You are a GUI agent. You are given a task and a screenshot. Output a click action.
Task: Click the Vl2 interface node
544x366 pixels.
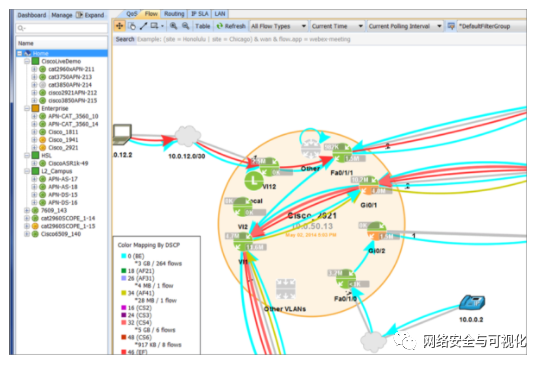(x=243, y=207)
